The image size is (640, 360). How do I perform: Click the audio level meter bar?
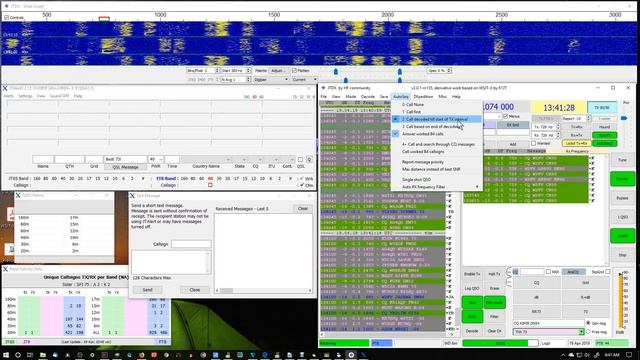621,300
